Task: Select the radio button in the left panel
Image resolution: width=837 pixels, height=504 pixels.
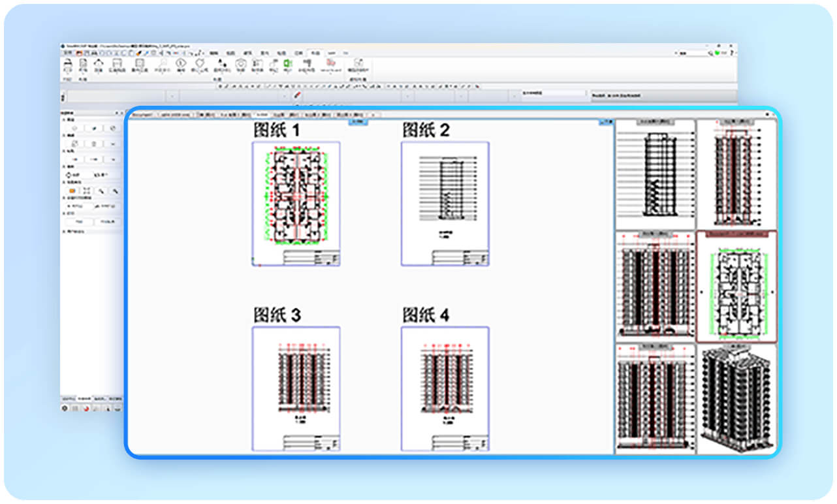Action: tap(68, 175)
